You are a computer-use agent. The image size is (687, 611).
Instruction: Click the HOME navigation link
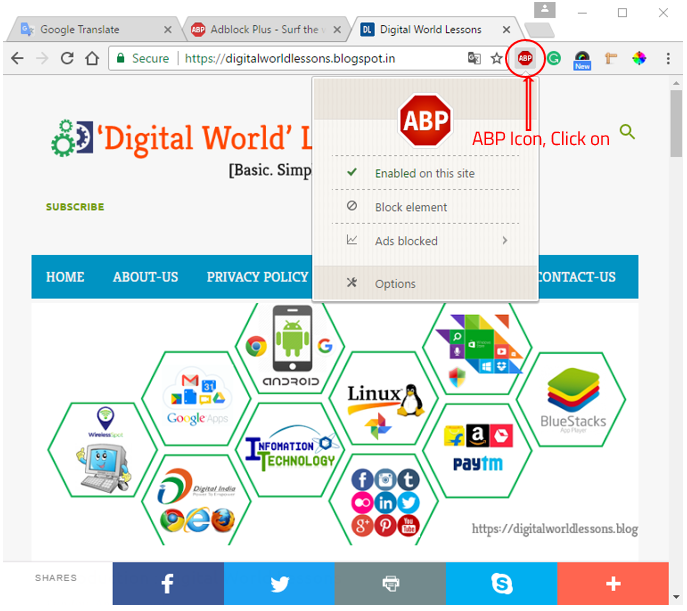(x=65, y=277)
